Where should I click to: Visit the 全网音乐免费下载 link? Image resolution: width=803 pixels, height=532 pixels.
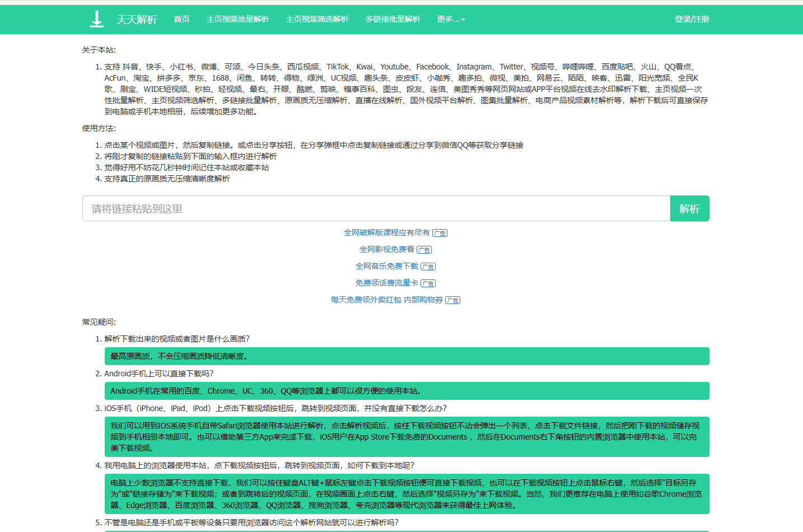(x=386, y=266)
